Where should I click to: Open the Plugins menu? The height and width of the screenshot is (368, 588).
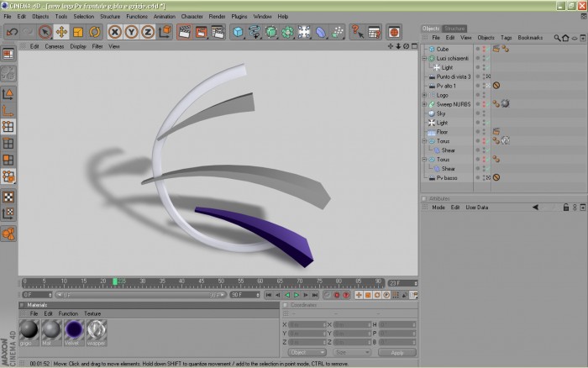tap(239, 17)
